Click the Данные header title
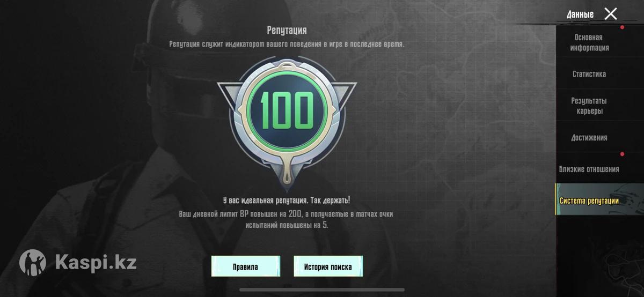Image resolution: width=644 pixels, height=297 pixels. (580, 14)
